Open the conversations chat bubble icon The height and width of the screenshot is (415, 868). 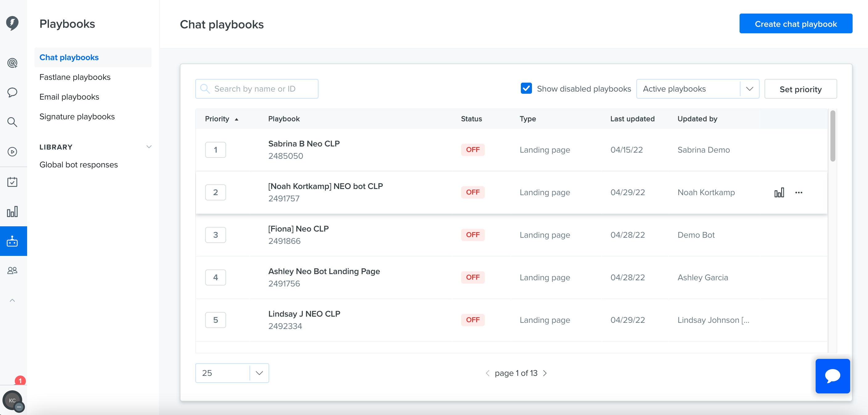(12, 92)
